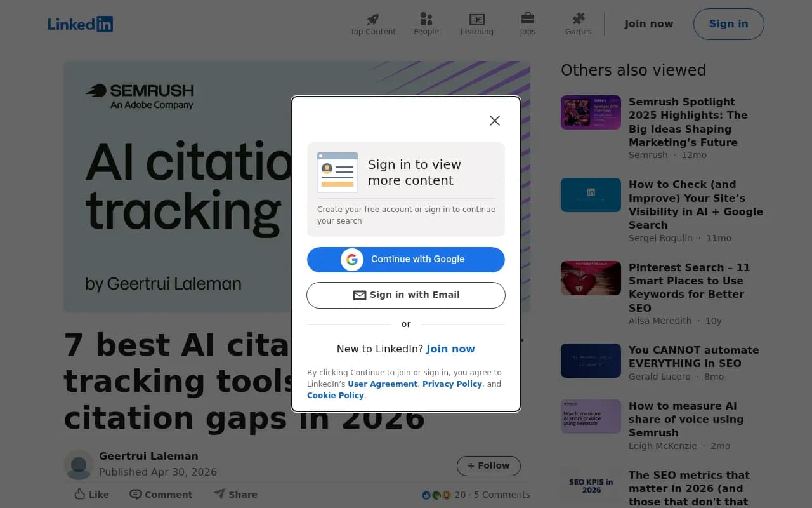Click the thumbs-up Like icon
The image size is (812, 508).
coord(80,494)
